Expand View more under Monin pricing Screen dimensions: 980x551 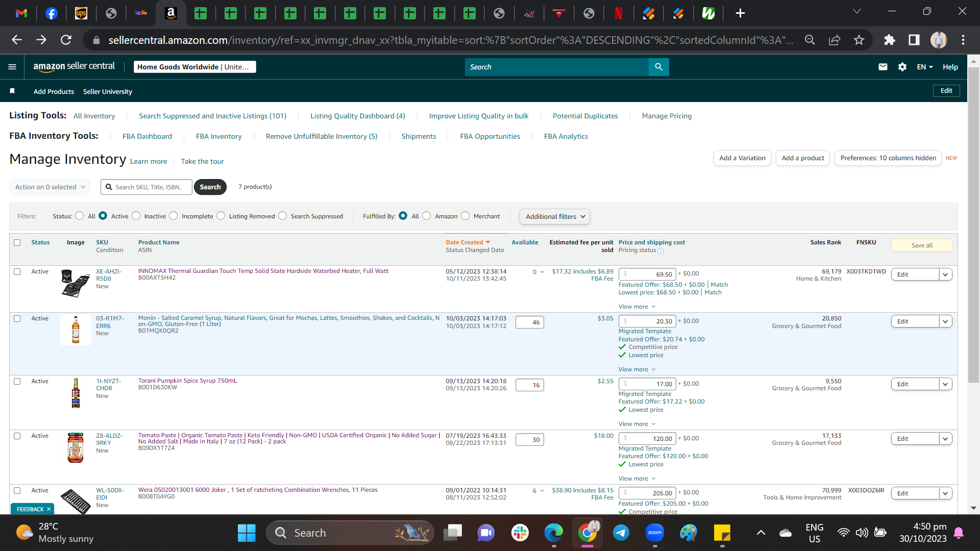(637, 370)
